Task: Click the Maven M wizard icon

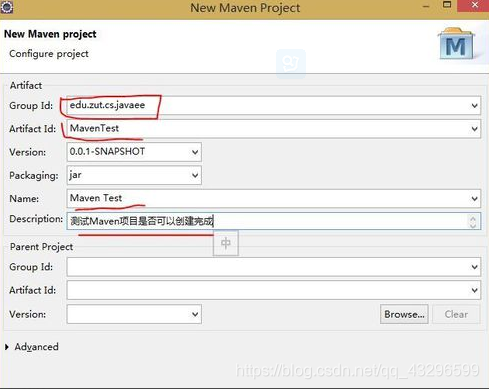Action: point(456,44)
